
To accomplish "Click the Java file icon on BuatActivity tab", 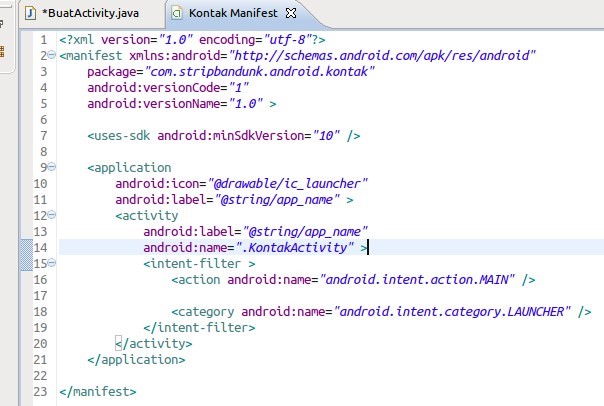I will click(30, 13).
